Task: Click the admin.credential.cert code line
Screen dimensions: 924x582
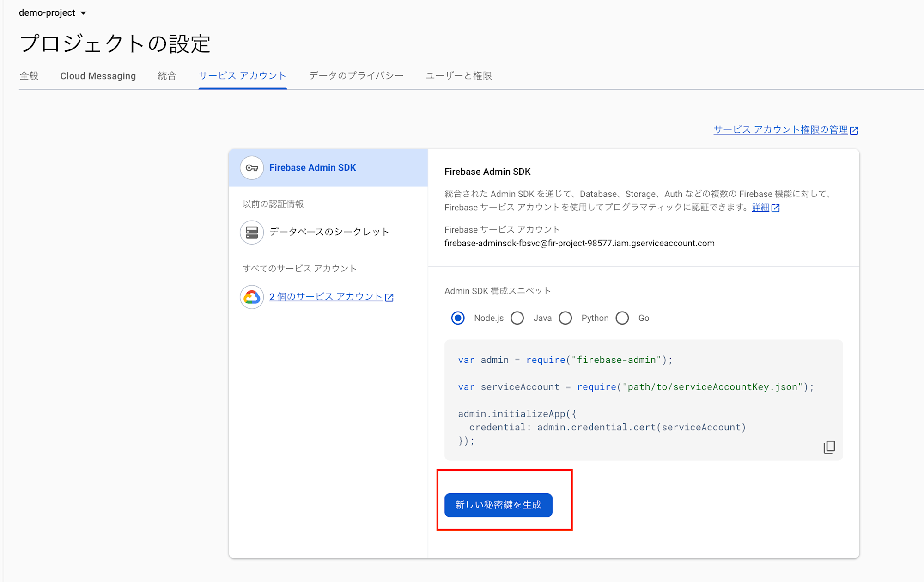Action: pos(608,428)
